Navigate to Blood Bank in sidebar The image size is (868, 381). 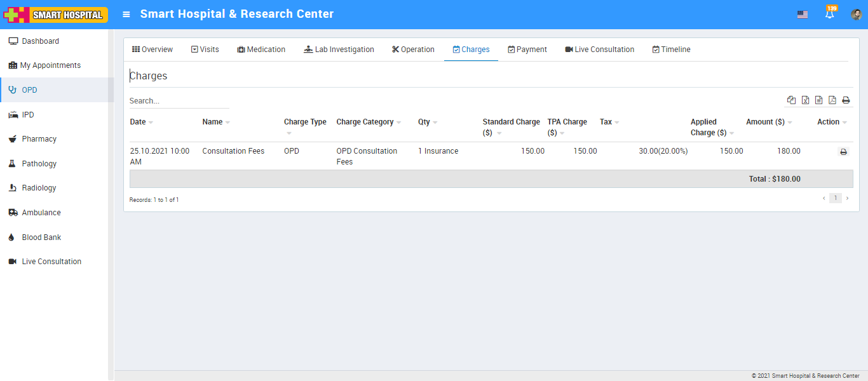41,237
